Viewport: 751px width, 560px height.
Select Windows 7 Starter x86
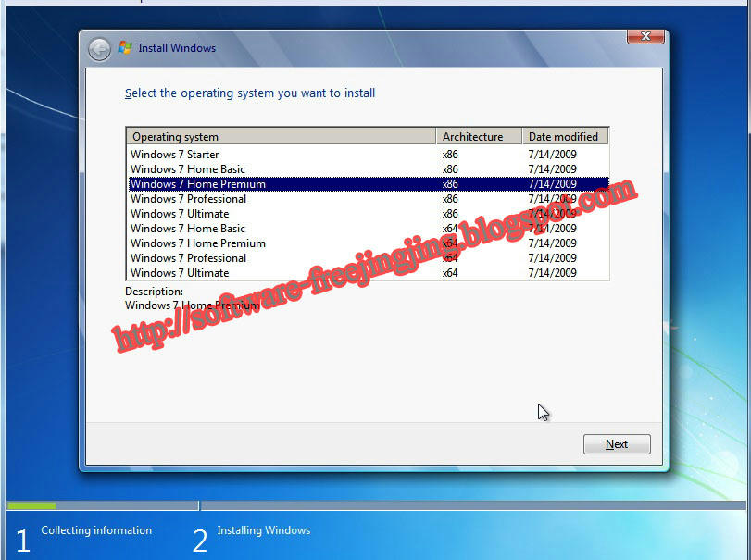point(175,155)
